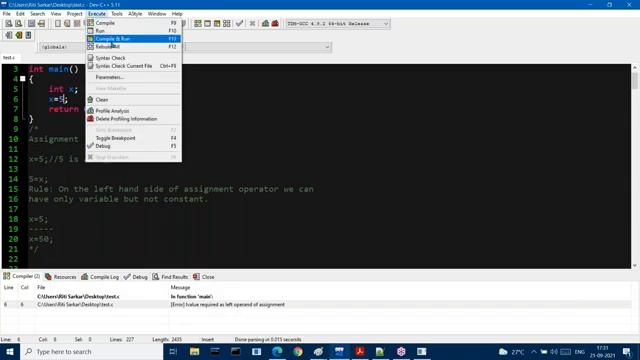Open Microsoft Edge from the taskbar
This screenshot has width=640, height=360.
coord(277,351)
